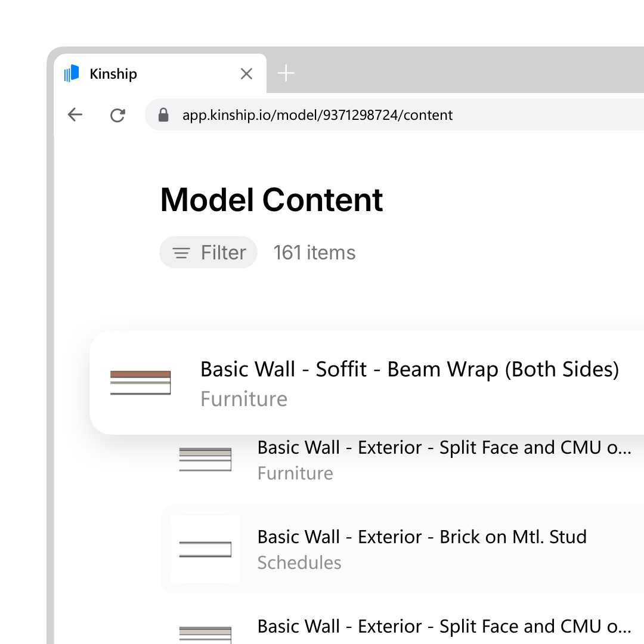This screenshot has width=644, height=644.
Task: Click the padlock site security icon
Action: point(163,115)
